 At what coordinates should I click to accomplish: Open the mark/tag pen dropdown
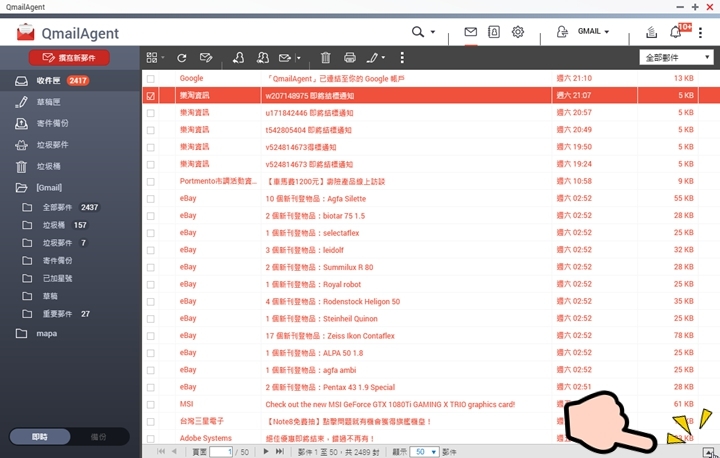(376, 57)
